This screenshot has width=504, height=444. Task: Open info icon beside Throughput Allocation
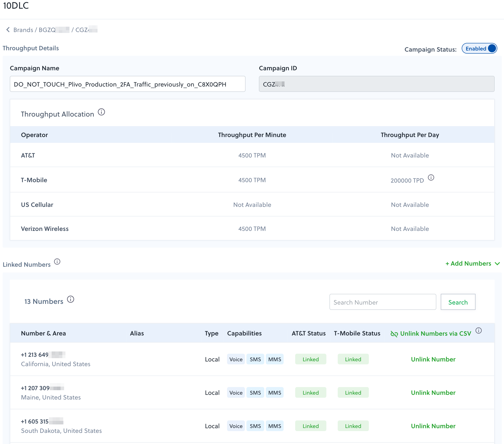(x=101, y=112)
